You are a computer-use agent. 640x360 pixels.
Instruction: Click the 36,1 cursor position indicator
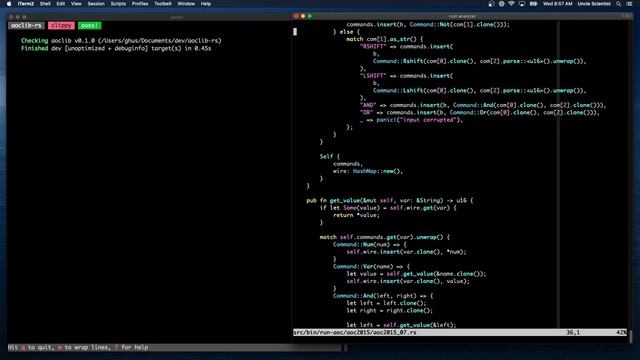[573, 333]
